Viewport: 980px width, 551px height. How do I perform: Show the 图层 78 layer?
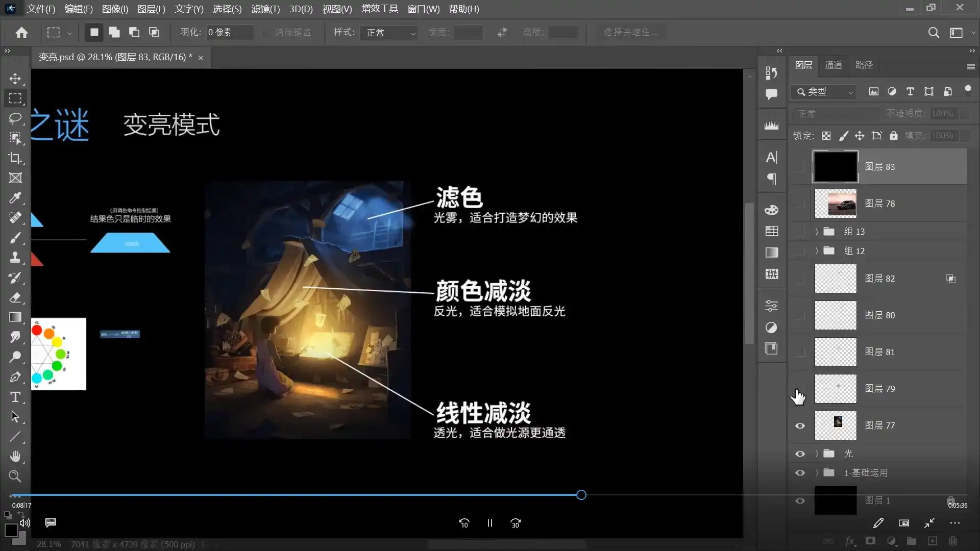pos(800,203)
